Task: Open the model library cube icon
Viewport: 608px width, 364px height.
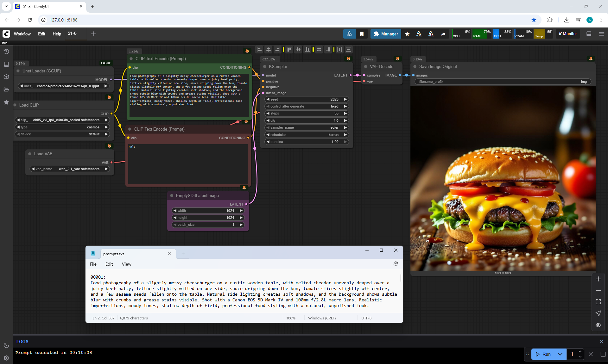Action: pyautogui.click(x=6, y=77)
